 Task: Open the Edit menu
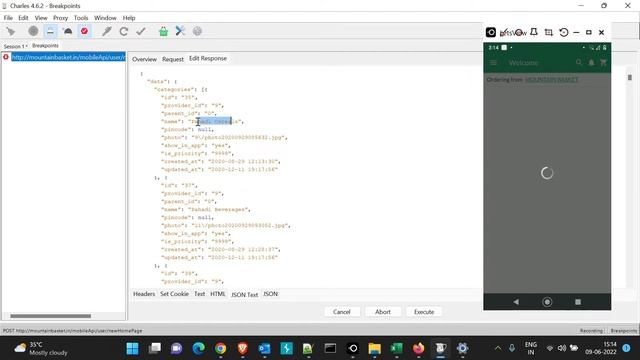23,18
